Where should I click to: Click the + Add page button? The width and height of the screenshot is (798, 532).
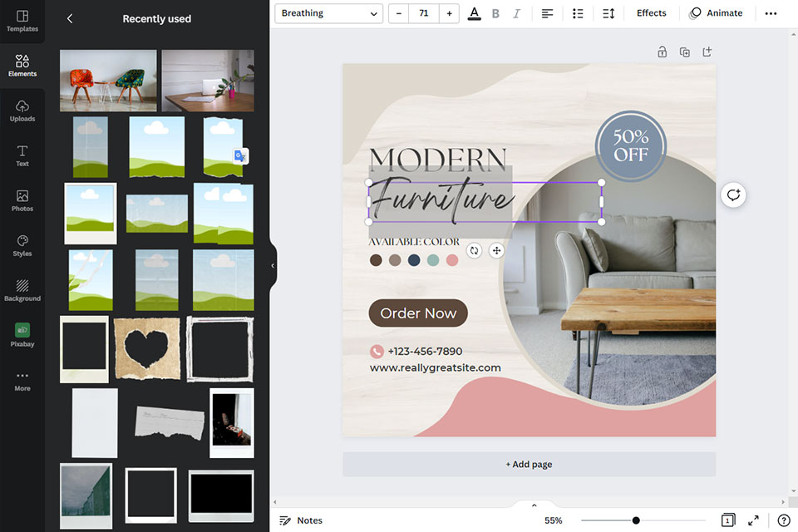click(x=529, y=465)
